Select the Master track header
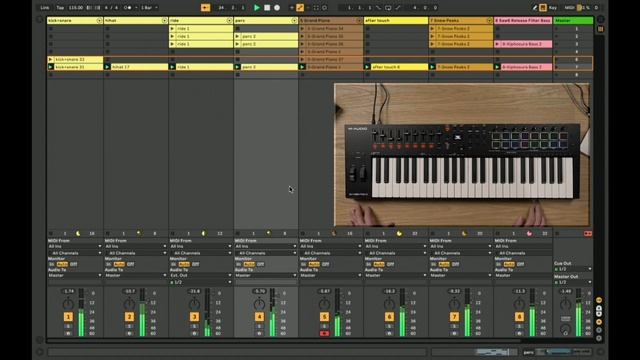The height and width of the screenshot is (360, 640). pyautogui.click(x=573, y=20)
